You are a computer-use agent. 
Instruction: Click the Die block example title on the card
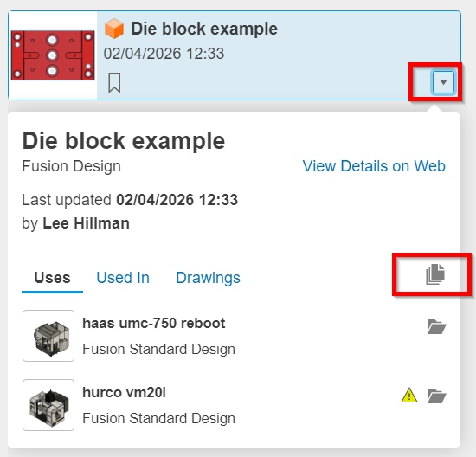(204, 29)
